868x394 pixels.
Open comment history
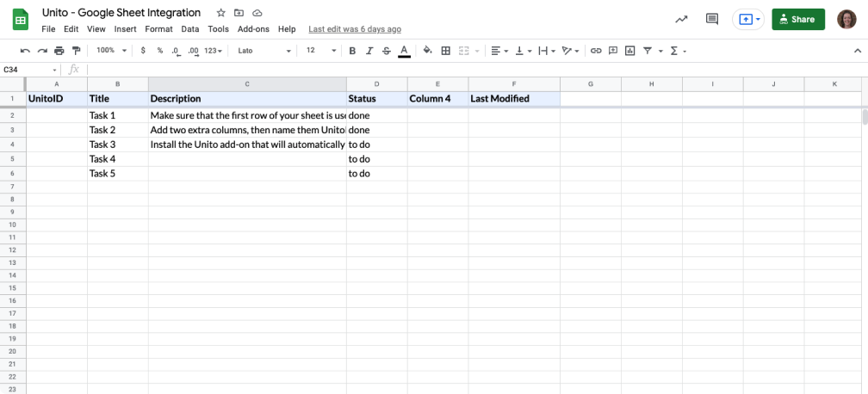click(712, 20)
